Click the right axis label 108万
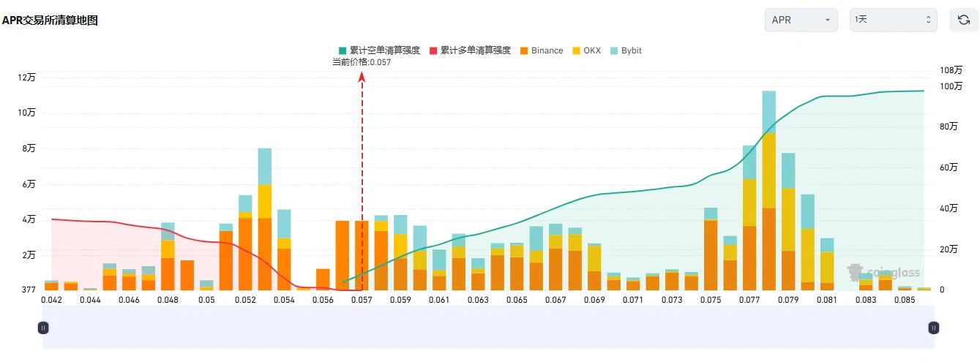The image size is (980, 362). pyautogui.click(x=951, y=70)
